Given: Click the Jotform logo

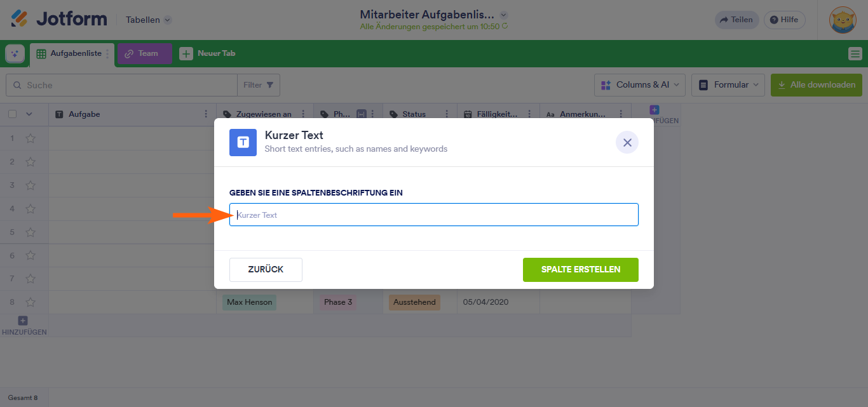Looking at the screenshot, I should [x=58, y=19].
